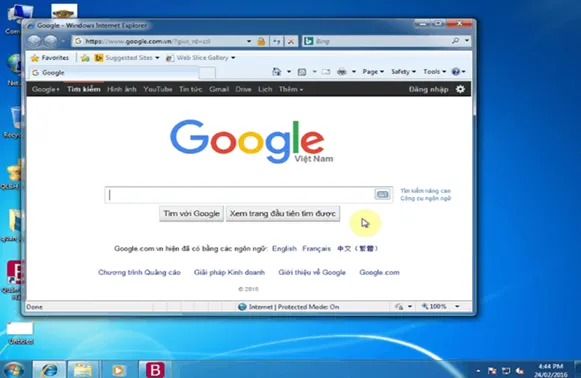Click the Đăng nhập sign-in link
This screenshot has height=378, width=581.
point(428,89)
